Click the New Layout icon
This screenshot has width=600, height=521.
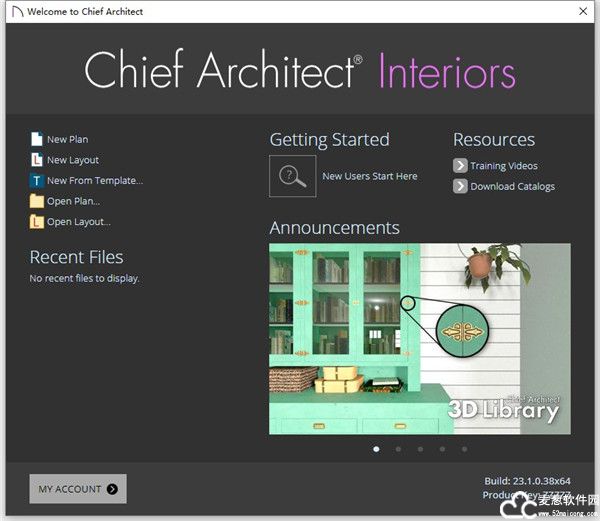[x=37, y=160]
